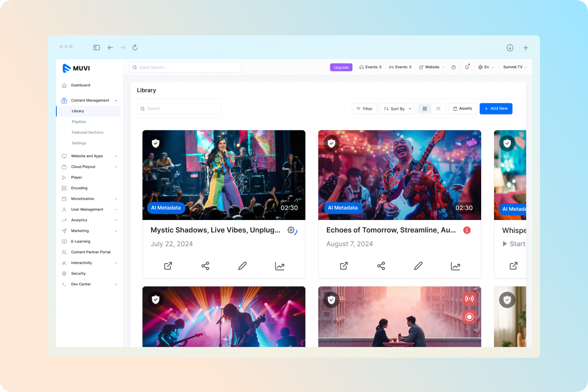This screenshot has width=588, height=392.
Task: Open the live broadcast Events: 5 item
Action: point(400,67)
